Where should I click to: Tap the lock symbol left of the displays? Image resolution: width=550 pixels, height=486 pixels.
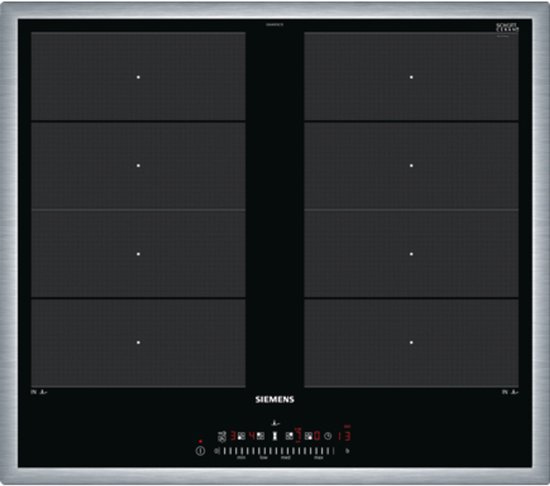[x=222, y=436]
